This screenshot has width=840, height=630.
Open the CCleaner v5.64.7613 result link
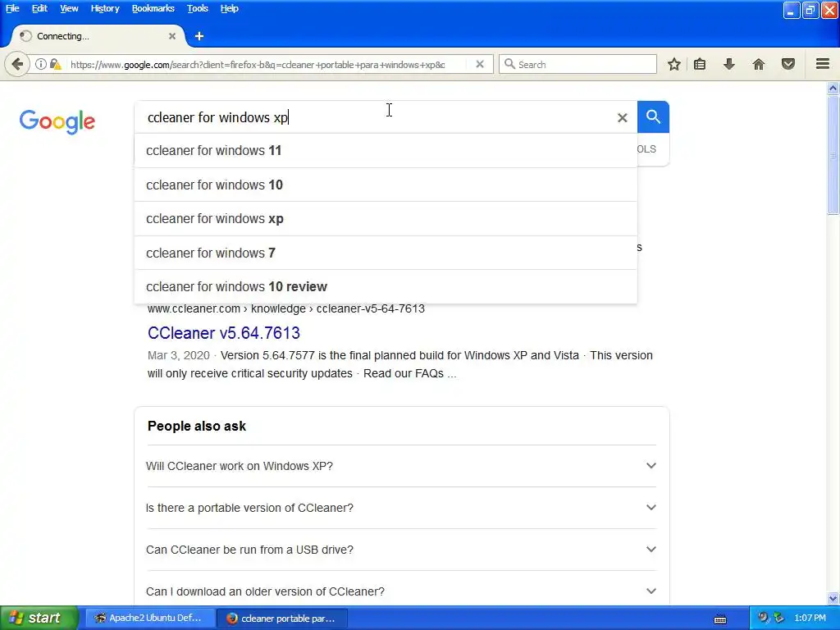tap(223, 333)
